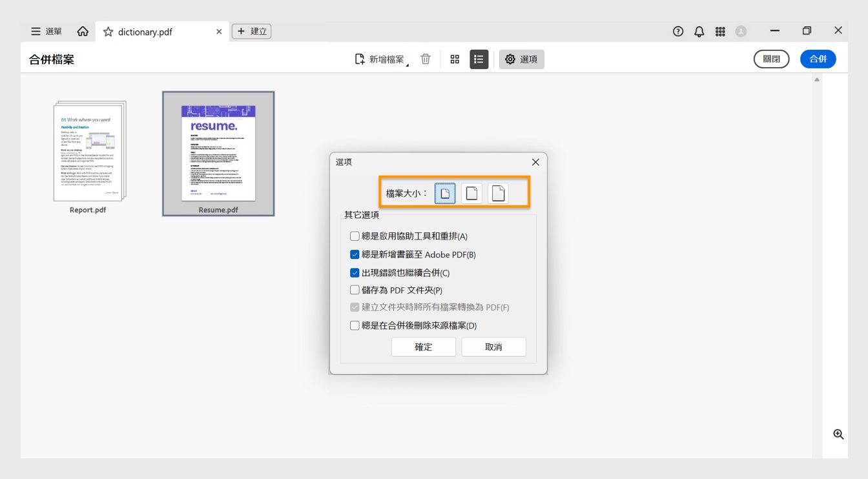The width and height of the screenshot is (868, 479).
Task: Enable 總是啟用協助工具和重排 checkbox
Action: tap(355, 236)
